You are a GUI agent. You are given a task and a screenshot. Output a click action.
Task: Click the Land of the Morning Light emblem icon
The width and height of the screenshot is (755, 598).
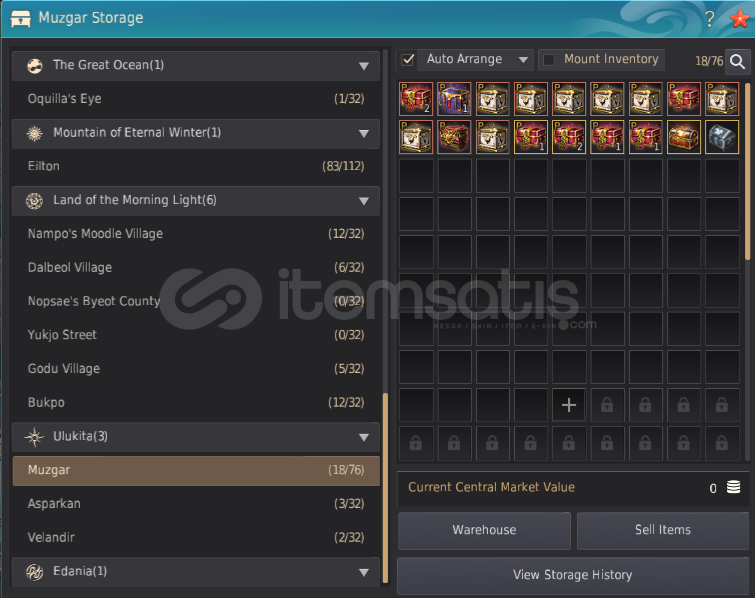35,200
